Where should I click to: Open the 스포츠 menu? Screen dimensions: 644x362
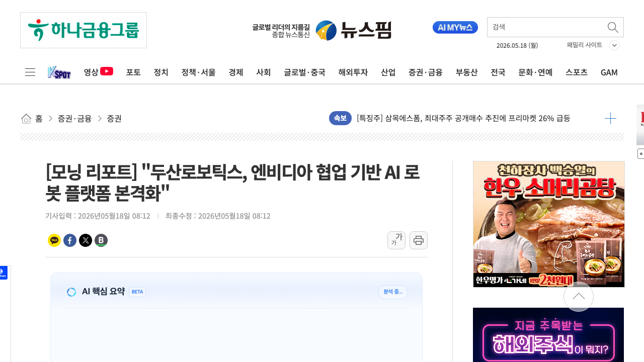tap(577, 72)
